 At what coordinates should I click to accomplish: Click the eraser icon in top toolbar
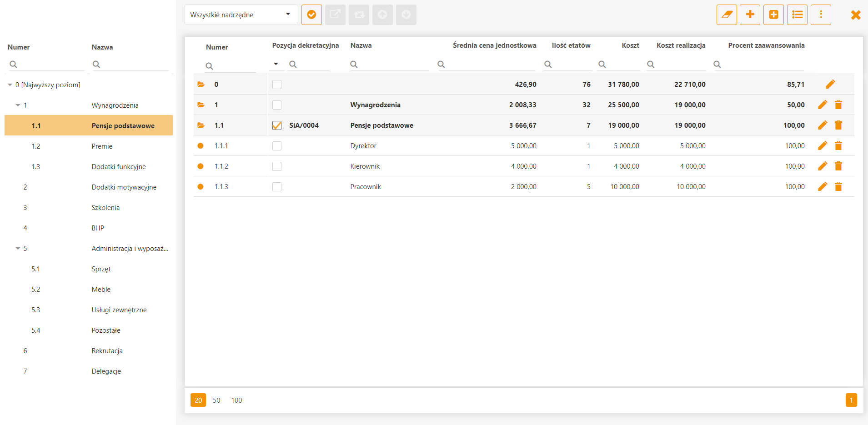[726, 15]
